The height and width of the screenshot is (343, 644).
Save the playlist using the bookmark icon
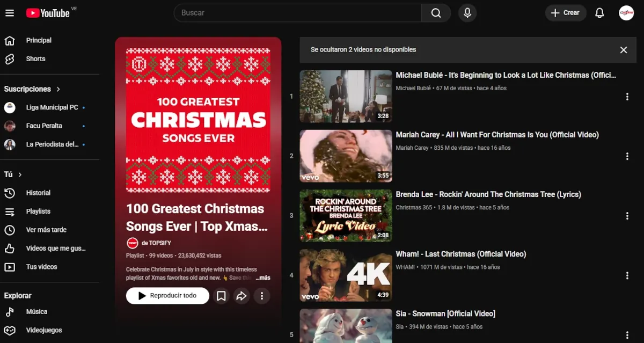tap(221, 295)
